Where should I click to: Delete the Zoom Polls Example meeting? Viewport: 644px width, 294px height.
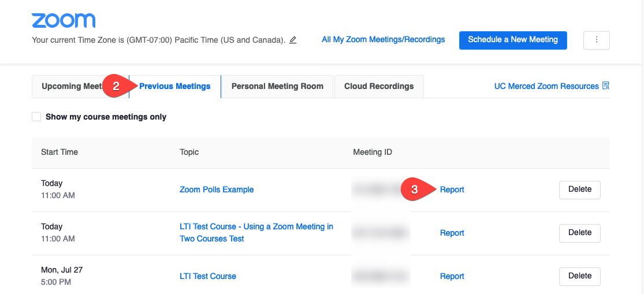click(579, 189)
